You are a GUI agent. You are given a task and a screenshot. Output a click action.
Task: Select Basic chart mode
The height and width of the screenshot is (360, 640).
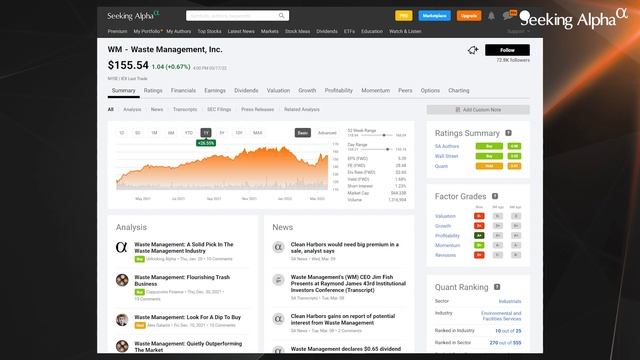pyautogui.click(x=302, y=133)
